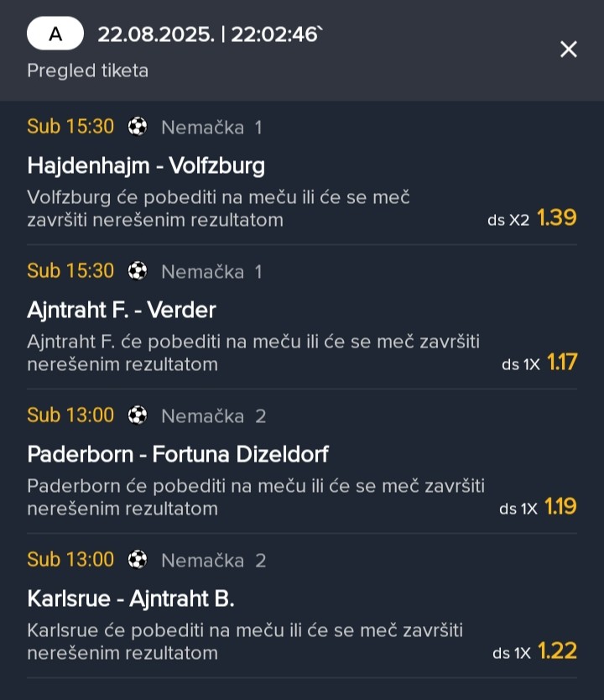Image resolution: width=604 pixels, height=700 pixels.
Task: Click soccer ball icon for Karlsrue match
Action: click(138, 559)
